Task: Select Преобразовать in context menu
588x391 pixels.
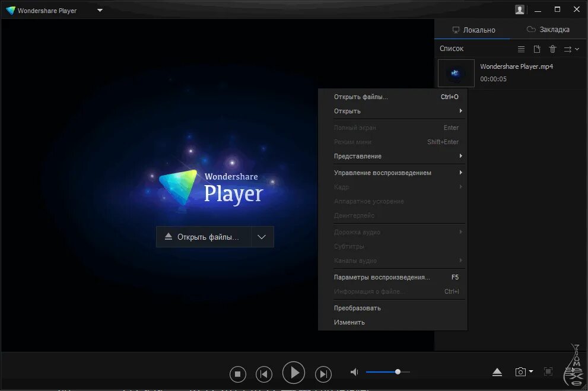Action: tap(393, 308)
